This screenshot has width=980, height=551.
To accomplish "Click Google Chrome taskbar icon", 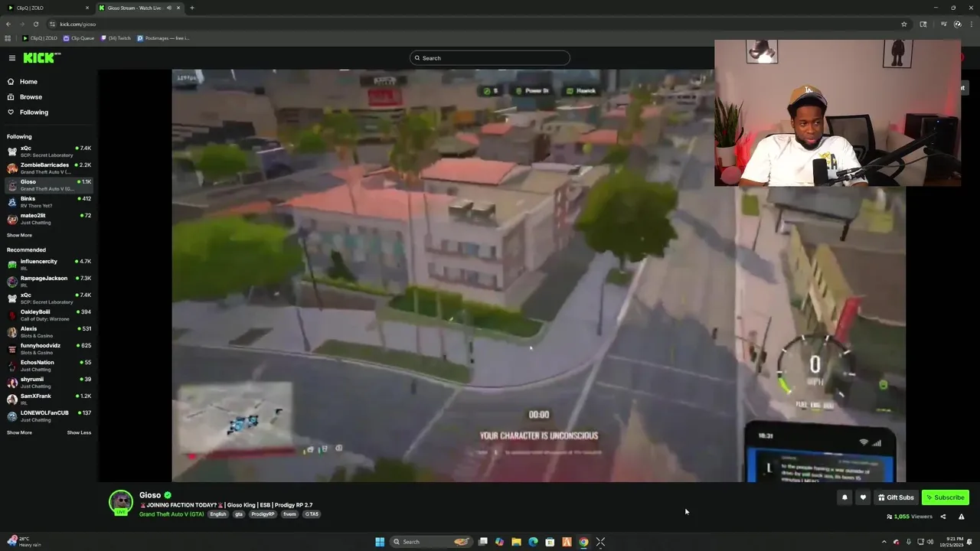I will (x=583, y=542).
